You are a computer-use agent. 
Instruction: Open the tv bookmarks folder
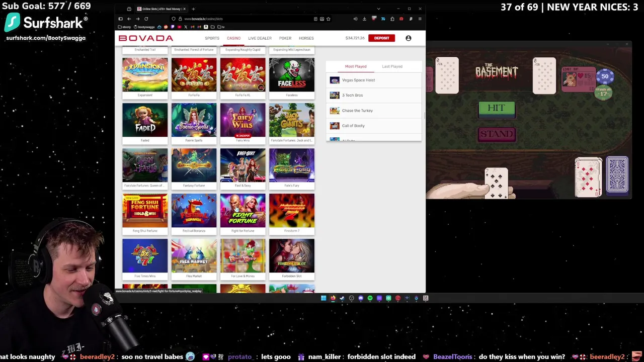pyautogui.click(x=221, y=27)
